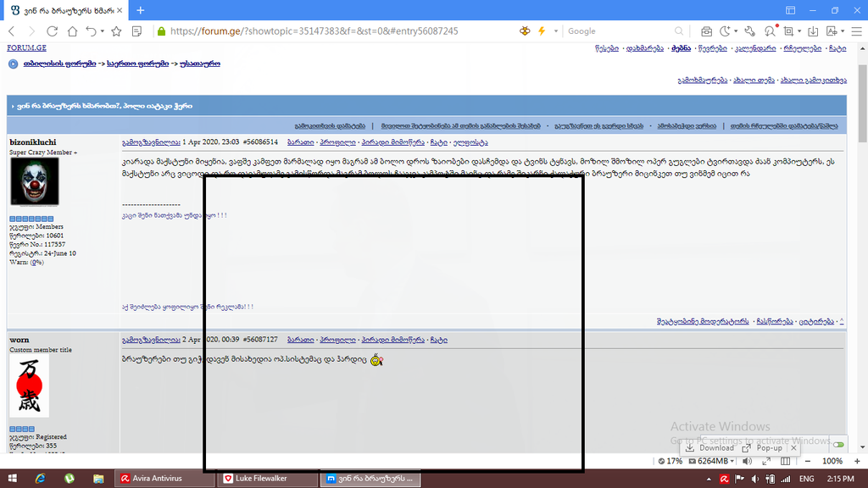Open the თბილისის ფორუმი breadcrumb link
The width and height of the screenshot is (868, 488).
(x=60, y=64)
